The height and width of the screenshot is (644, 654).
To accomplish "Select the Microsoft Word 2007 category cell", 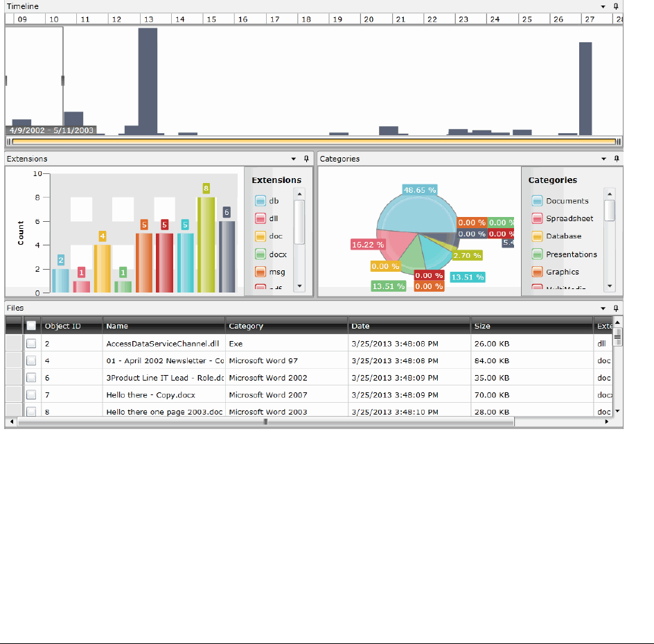I will point(286,395).
